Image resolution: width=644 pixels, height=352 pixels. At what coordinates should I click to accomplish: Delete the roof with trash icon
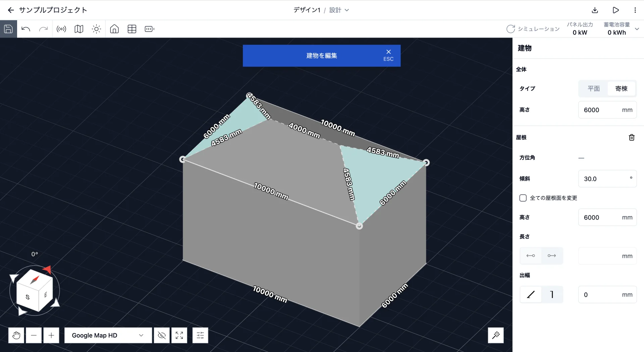[632, 138]
